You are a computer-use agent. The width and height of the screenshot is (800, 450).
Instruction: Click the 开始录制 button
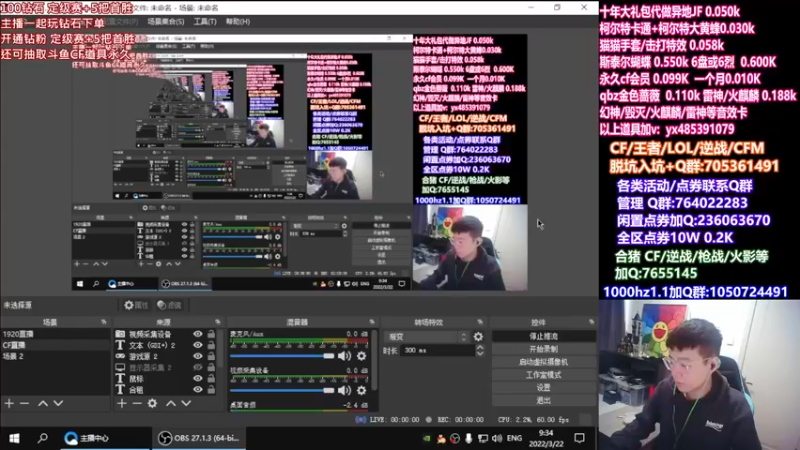pos(543,349)
